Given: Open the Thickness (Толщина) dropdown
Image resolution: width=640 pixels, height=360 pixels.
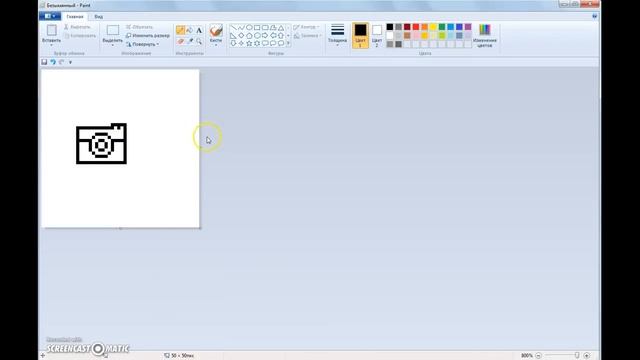Looking at the screenshot, I should tap(338, 35).
